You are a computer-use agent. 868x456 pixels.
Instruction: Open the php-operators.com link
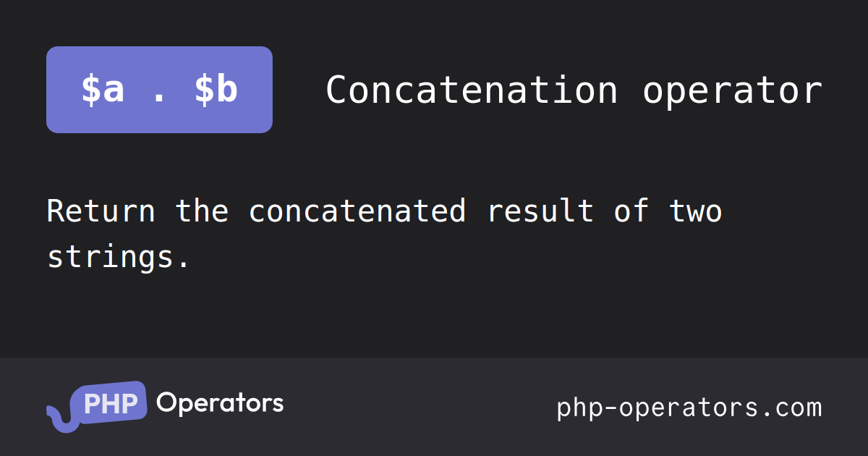point(689,408)
